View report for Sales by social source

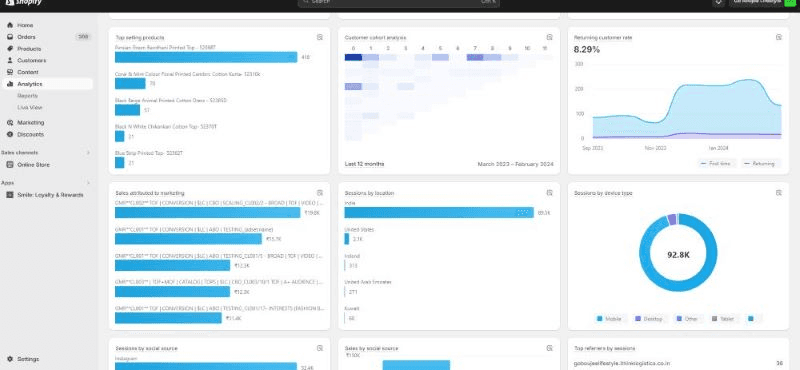549,348
